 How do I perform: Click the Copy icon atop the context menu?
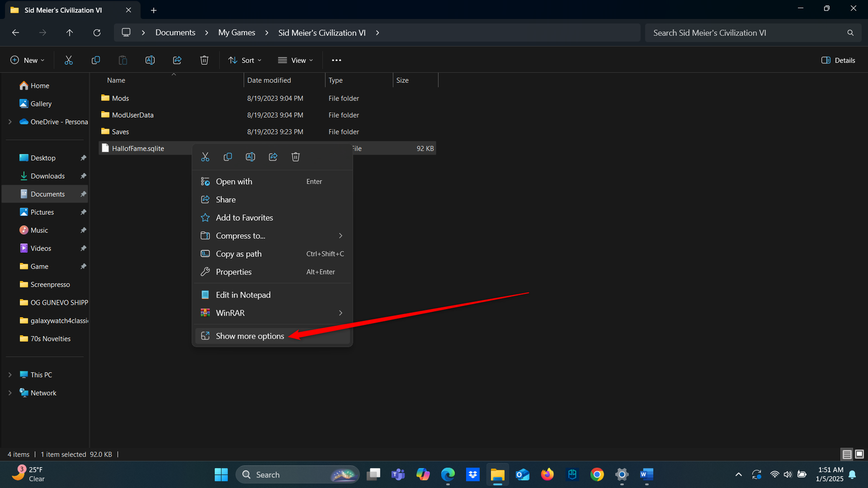[228, 157]
